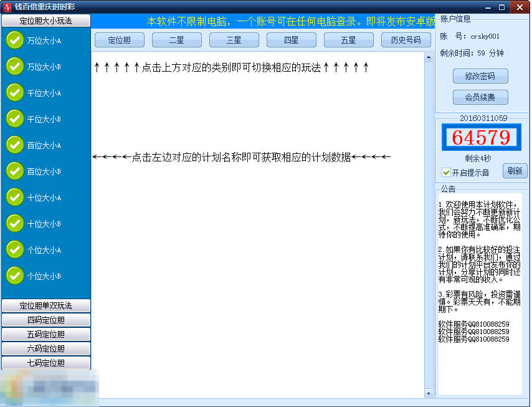The height and width of the screenshot is (407, 532).
Task: Click the green check icon for 万位大小A
Action: [15, 40]
